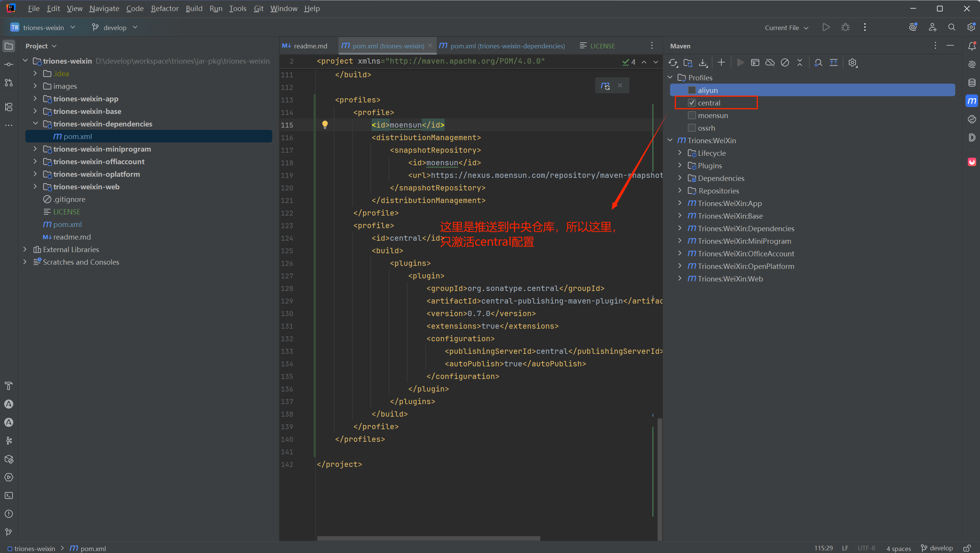Select readme.md file in Project tree
The image size is (980, 553).
click(x=72, y=237)
